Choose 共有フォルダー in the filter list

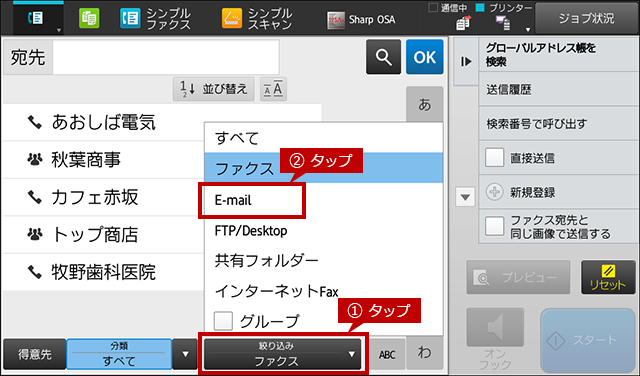(323, 260)
